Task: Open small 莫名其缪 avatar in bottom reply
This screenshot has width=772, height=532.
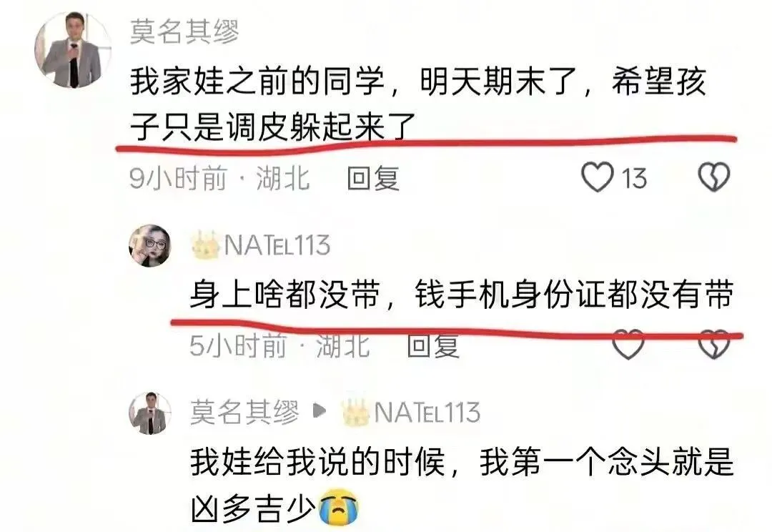Action: [150, 413]
